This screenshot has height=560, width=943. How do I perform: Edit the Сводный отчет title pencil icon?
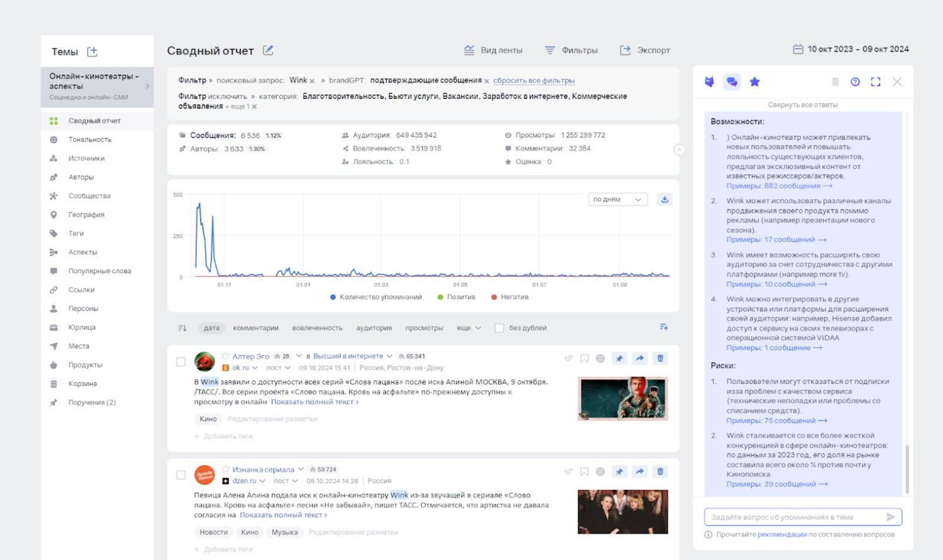coord(268,51)
